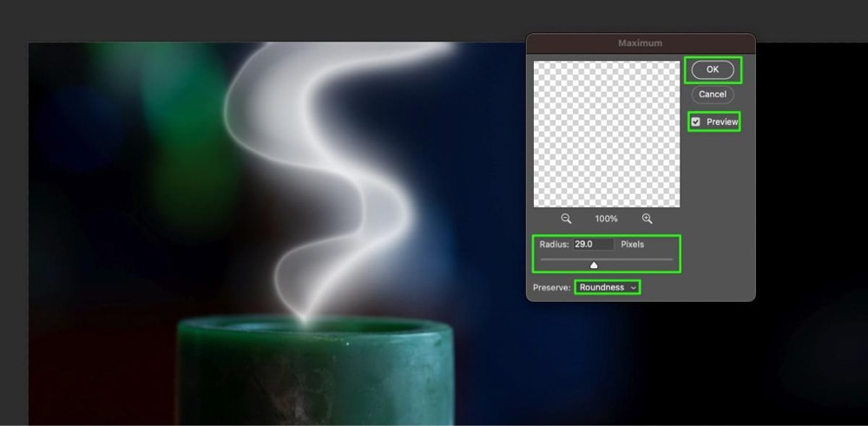Click the Maximum dialog title bar
868x426 pixels.
coord(641,43)
